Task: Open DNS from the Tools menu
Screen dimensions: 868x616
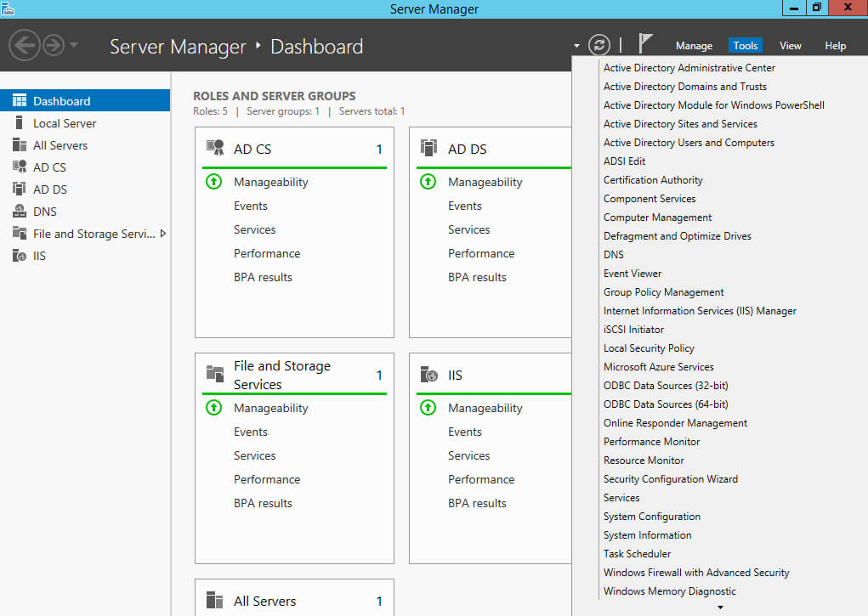Action: [x=613, y=255]
